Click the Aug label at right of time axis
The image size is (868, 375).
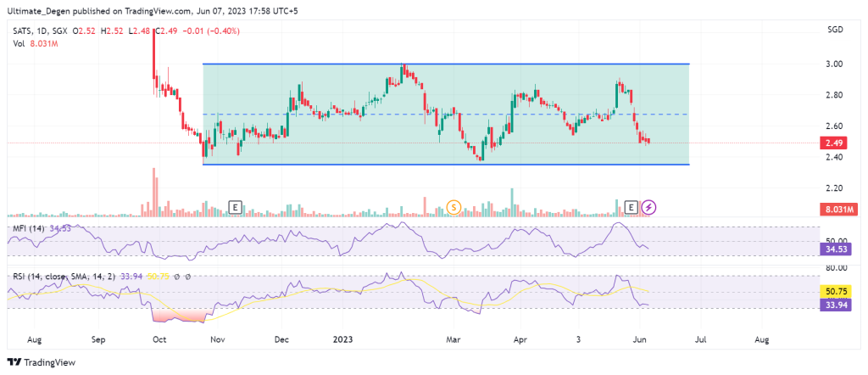click(762, 338)
